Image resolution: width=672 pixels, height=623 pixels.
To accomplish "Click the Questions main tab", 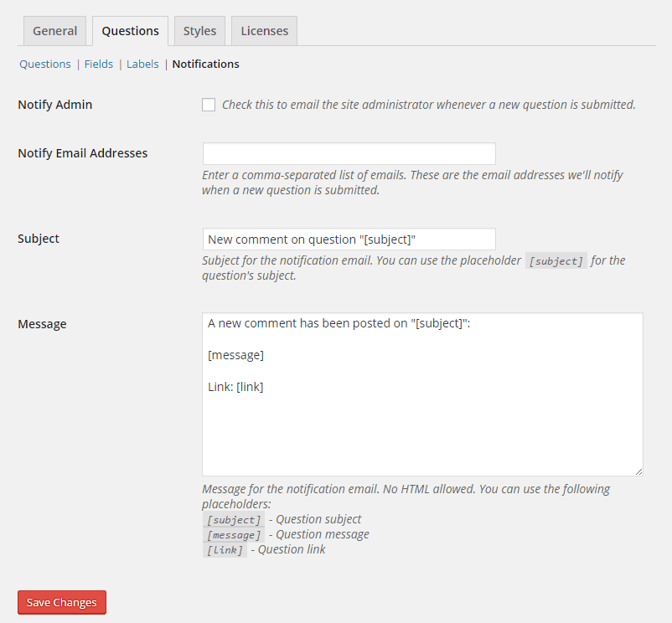I will 130,31.
